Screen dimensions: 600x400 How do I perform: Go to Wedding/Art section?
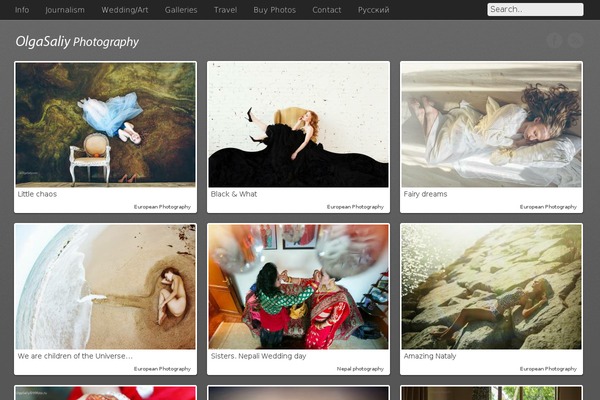125,10
